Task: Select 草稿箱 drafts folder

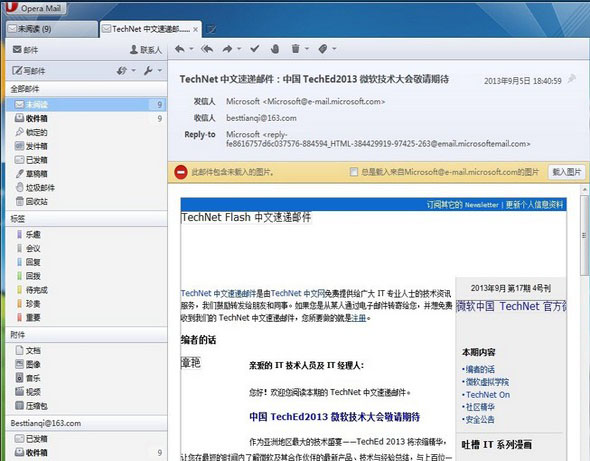Action: 86,173
